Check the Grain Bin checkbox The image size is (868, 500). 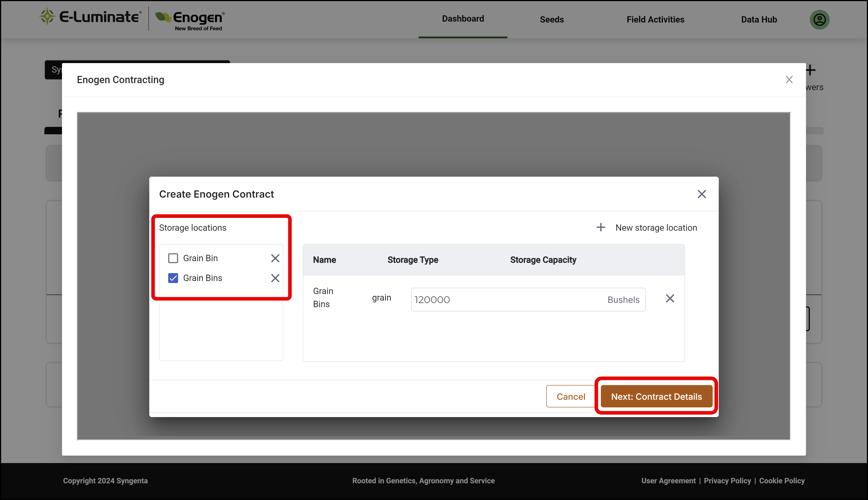click(173, 258)
